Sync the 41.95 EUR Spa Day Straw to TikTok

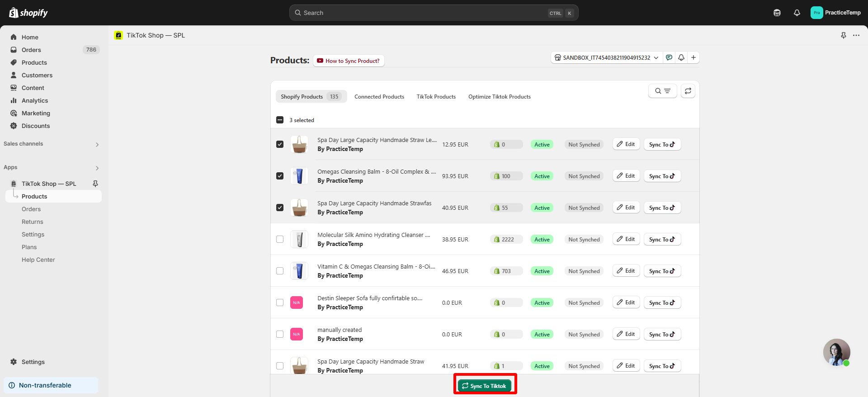pos(662,366)
